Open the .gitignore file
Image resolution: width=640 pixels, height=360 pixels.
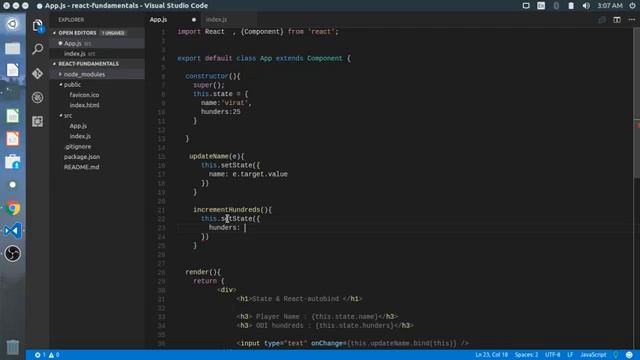[x=78, y=147]
